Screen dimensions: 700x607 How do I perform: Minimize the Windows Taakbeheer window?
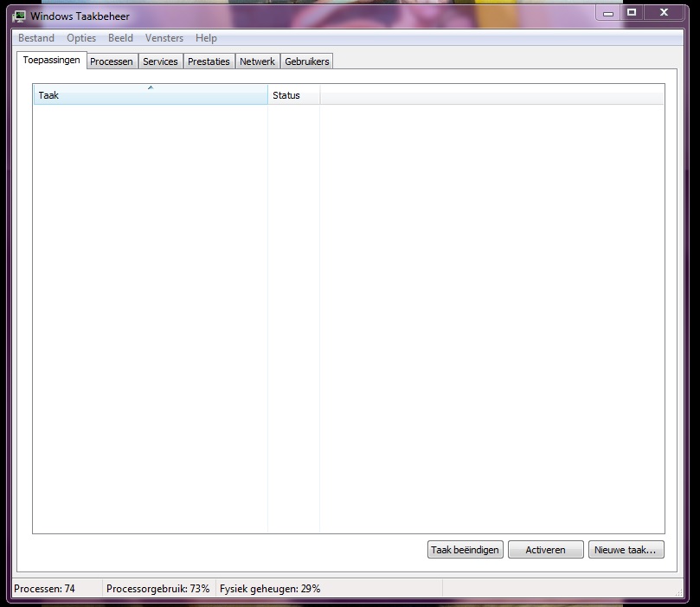(608, 13)
